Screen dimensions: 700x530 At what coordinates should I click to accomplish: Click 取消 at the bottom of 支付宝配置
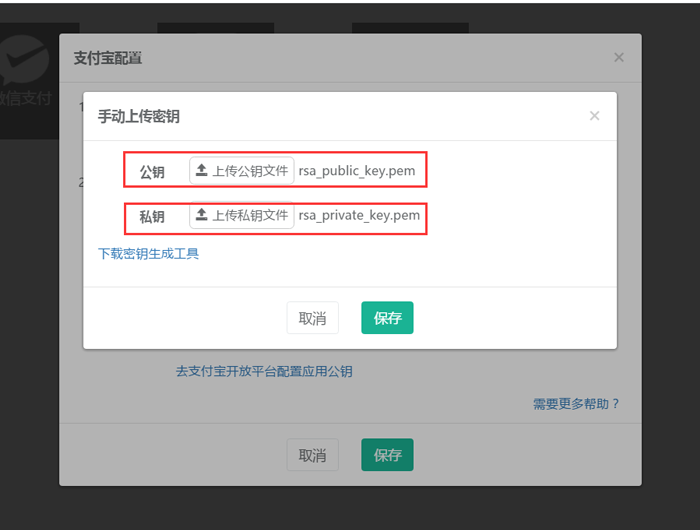(312, 455)
